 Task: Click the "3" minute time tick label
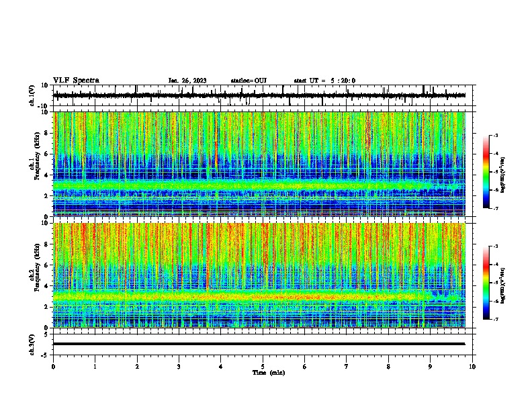click(179, 367)
